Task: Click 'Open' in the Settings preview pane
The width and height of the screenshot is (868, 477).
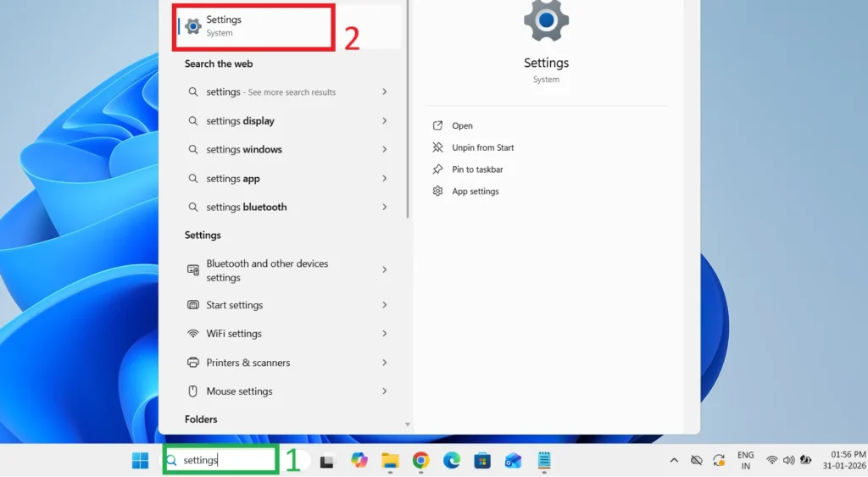Action: [x=462, y=125]
